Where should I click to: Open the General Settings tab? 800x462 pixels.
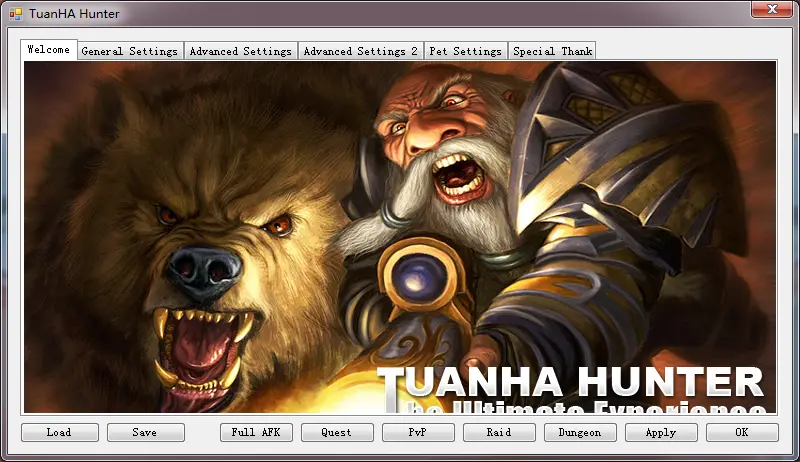pos(130,51)
